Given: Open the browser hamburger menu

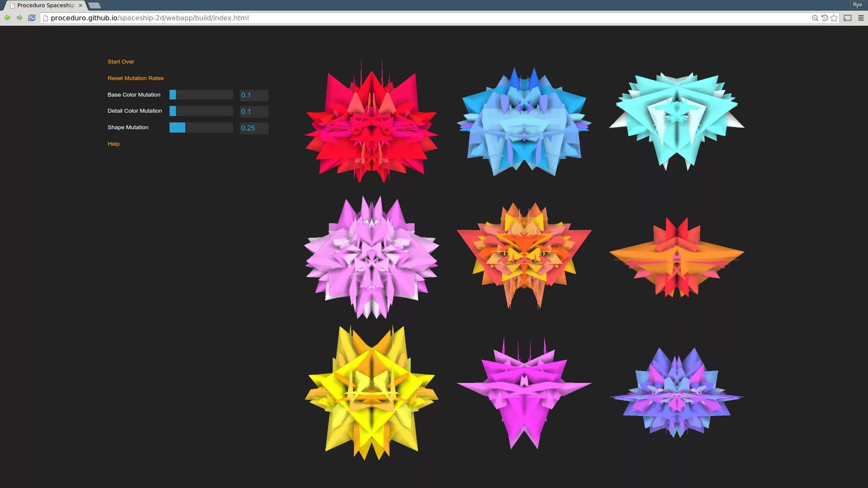Looking at the screenshot, I should pyautogui.click(x=861, y=18).
